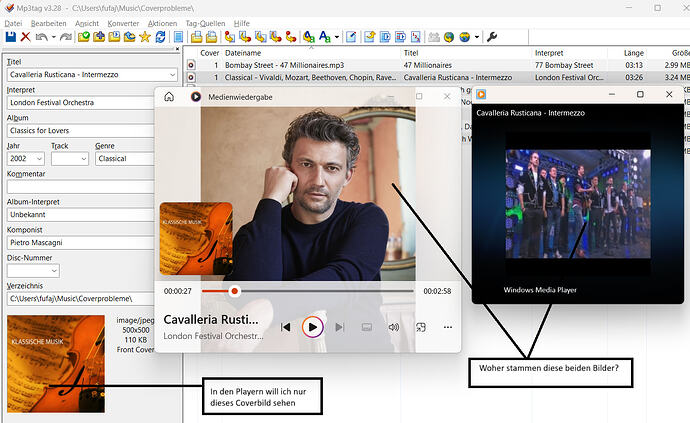The image size is (690, 423).
Task: Close the tag panel with small x
Action: pos(177,49)
